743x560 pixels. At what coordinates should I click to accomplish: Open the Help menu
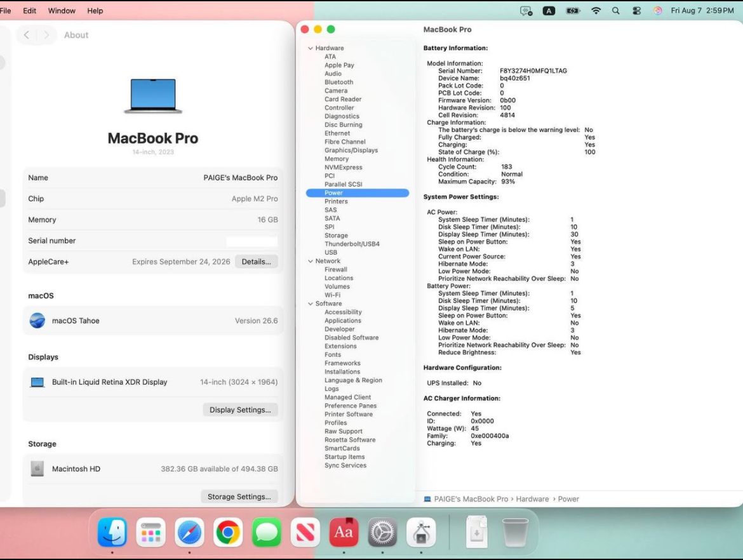tap(95, 10)
